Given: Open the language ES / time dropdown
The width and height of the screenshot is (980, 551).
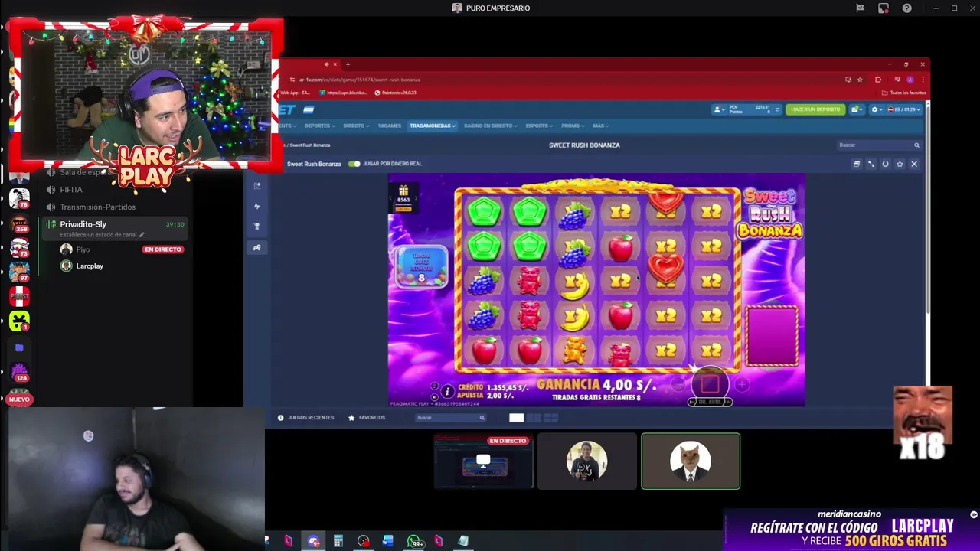Looking at the screenshot, I should tap(903, 109).
